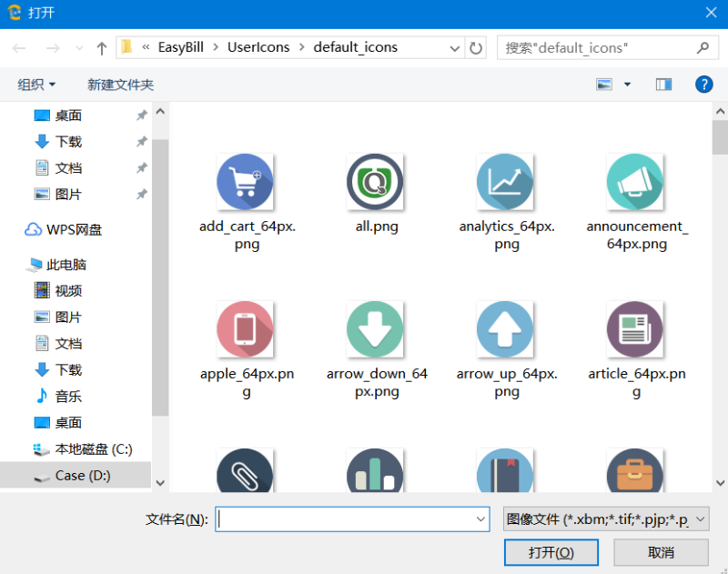This screenshot has width=728, height=574.
Task: Click the pin icon beside pinned 文档
Action: [142, 168]
